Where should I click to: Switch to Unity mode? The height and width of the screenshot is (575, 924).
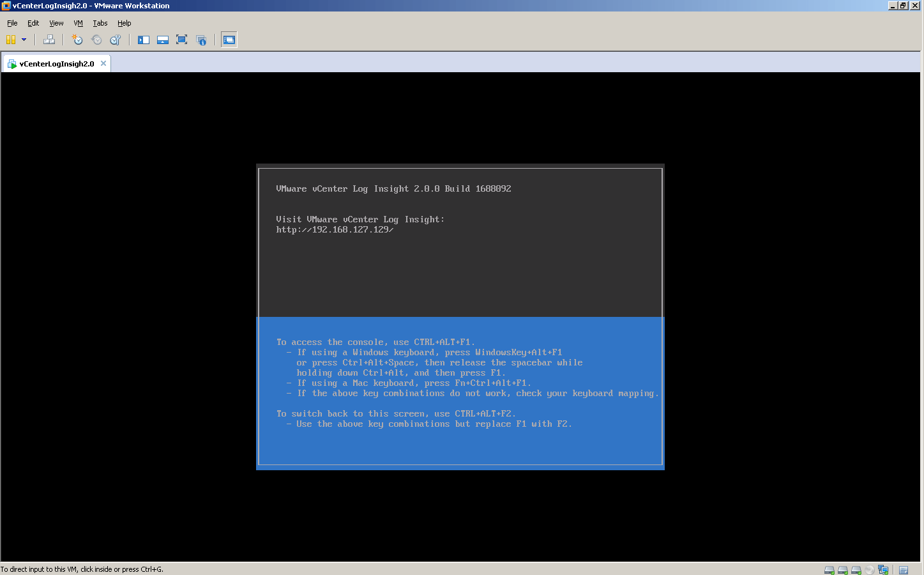(x=201, y=40)
